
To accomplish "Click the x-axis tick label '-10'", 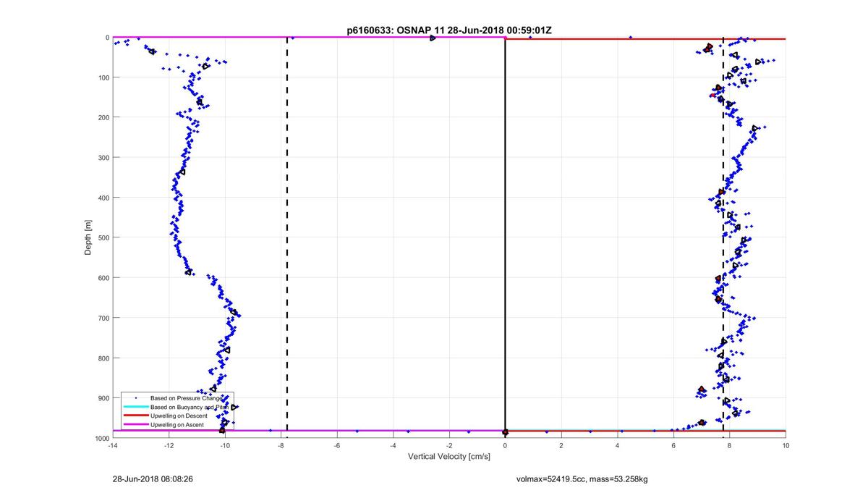I will (225, 445).
